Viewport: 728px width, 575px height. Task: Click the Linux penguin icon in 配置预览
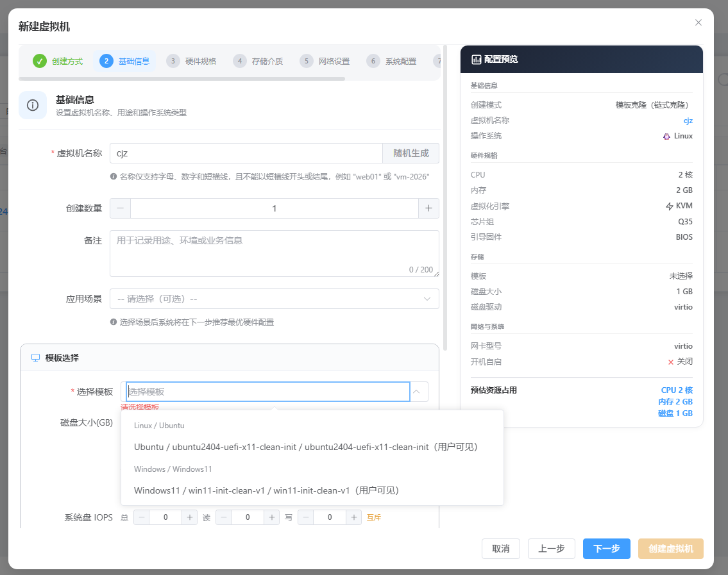coord(666,137)
